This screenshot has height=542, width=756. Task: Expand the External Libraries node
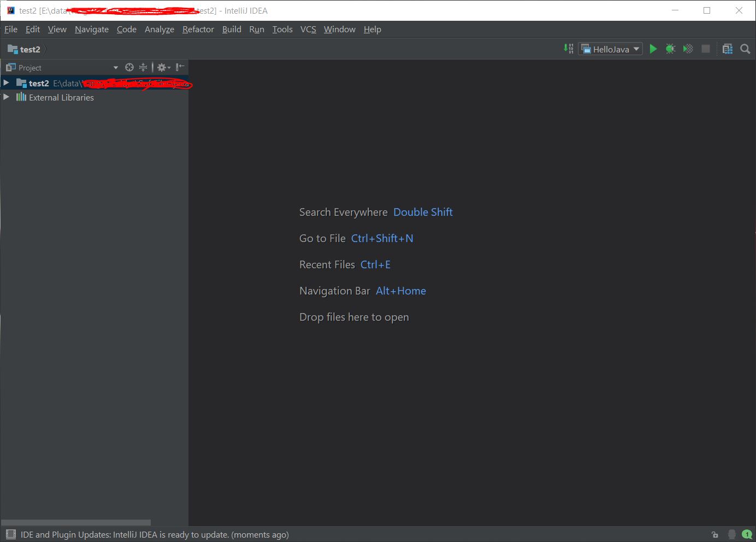(x=6, y=97)
